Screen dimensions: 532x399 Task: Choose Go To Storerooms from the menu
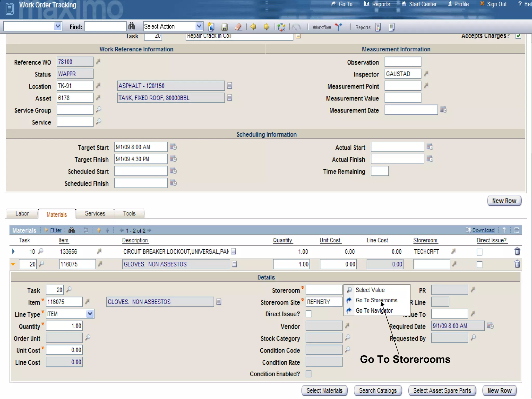[376, 300]
